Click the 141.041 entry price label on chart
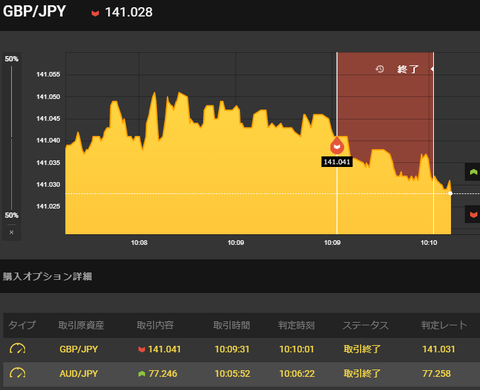 coord(337,162)
